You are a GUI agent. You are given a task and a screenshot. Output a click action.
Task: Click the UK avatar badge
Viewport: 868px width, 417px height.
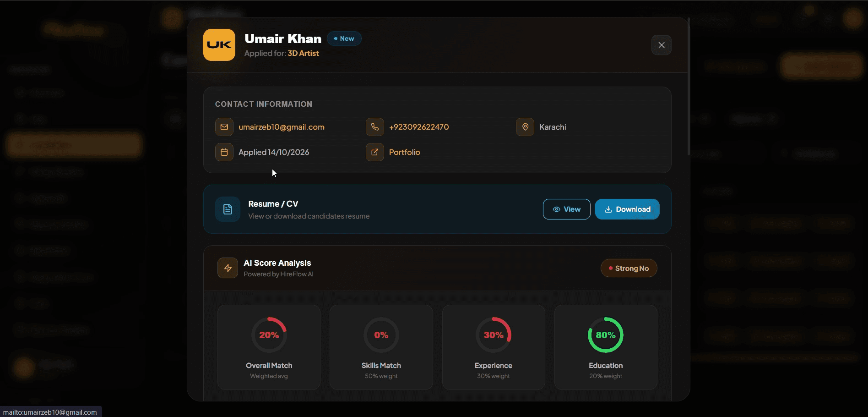(x=219, y=45)
